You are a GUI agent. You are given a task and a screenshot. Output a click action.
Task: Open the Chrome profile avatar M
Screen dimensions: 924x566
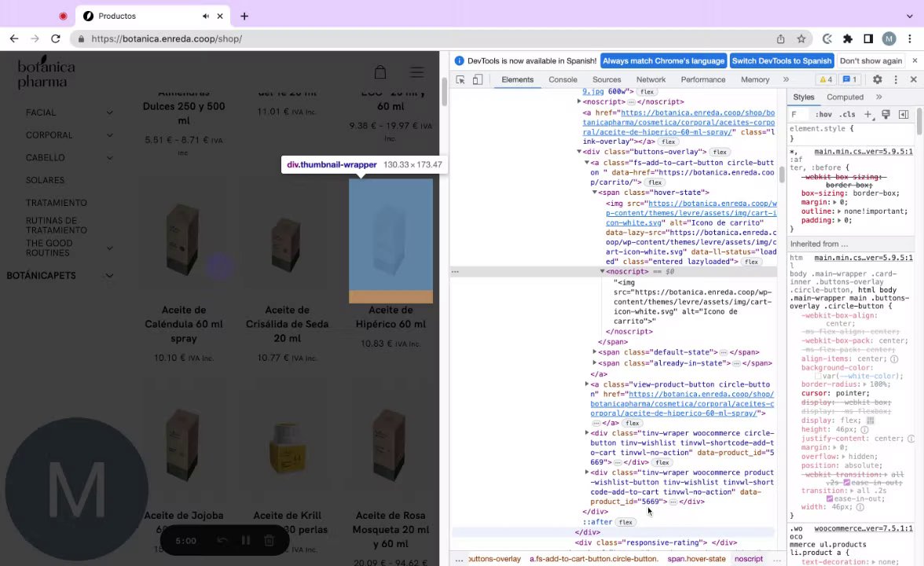pos(889,39)
